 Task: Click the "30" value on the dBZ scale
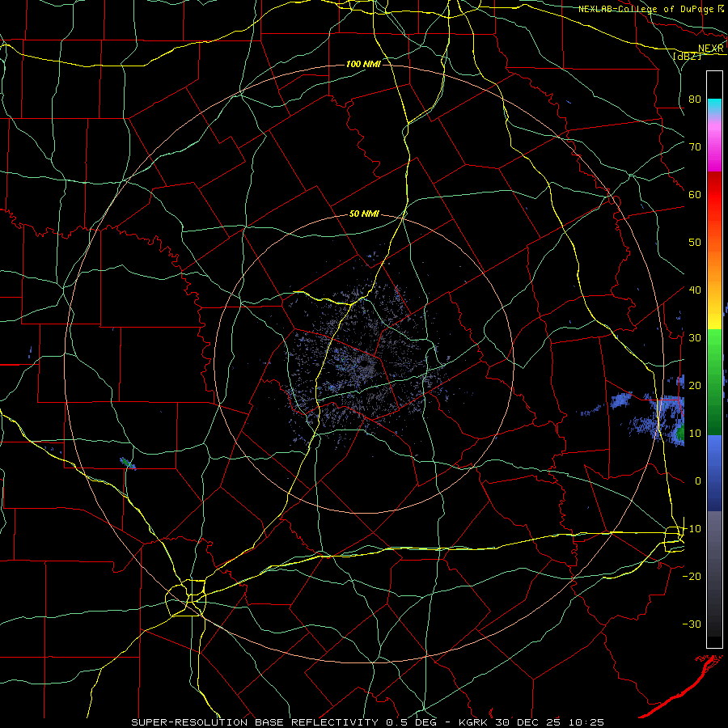coord(695,337)
